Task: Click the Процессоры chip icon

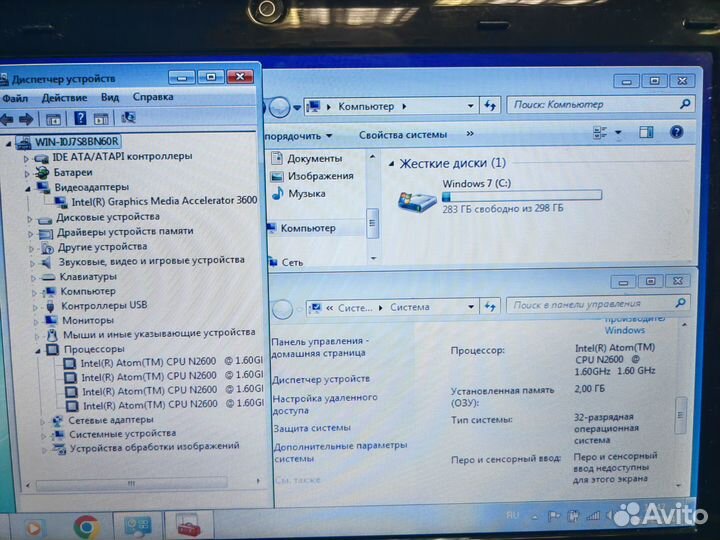Action: point(53,349)
